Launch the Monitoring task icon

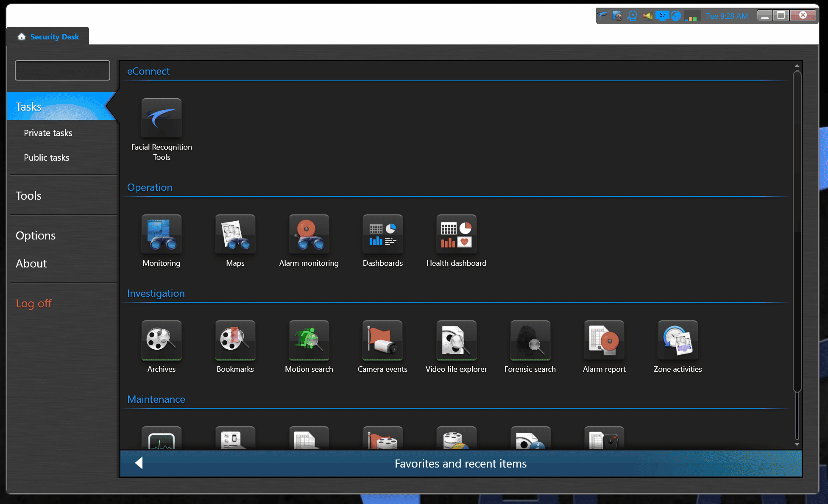(162, 234)
